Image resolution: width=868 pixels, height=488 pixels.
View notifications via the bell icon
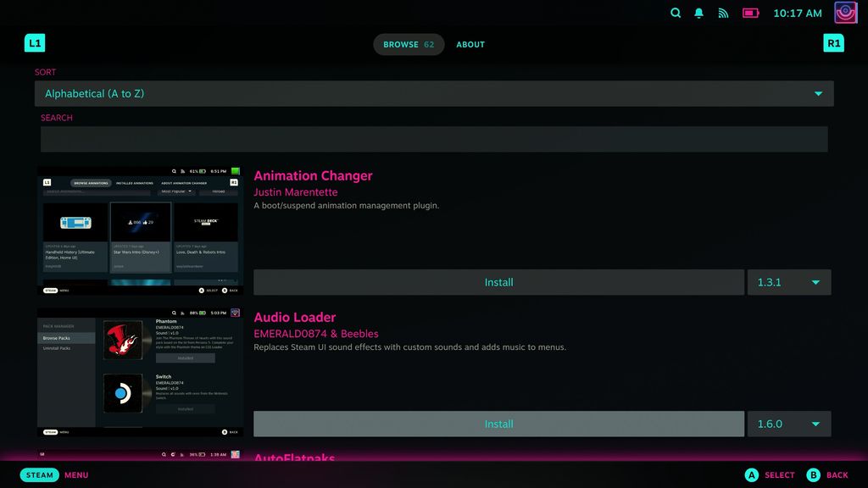698,13
